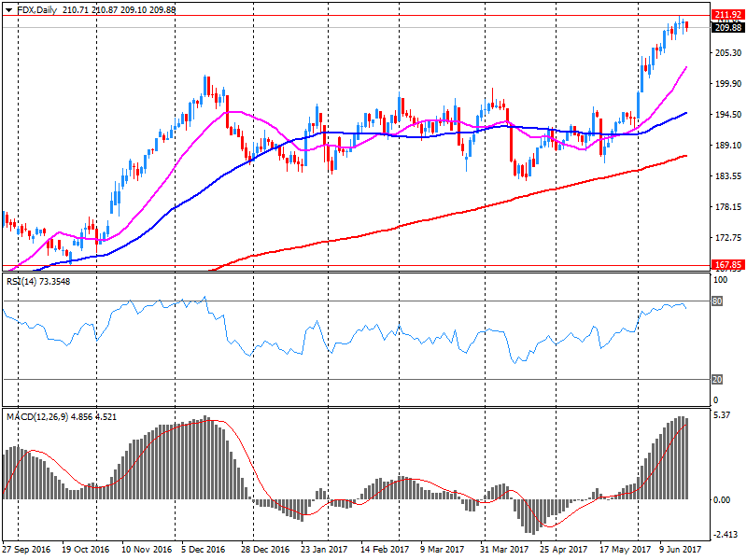Click the MACD(12,26,9) 4.856 4.521 label

pos(62,416)
